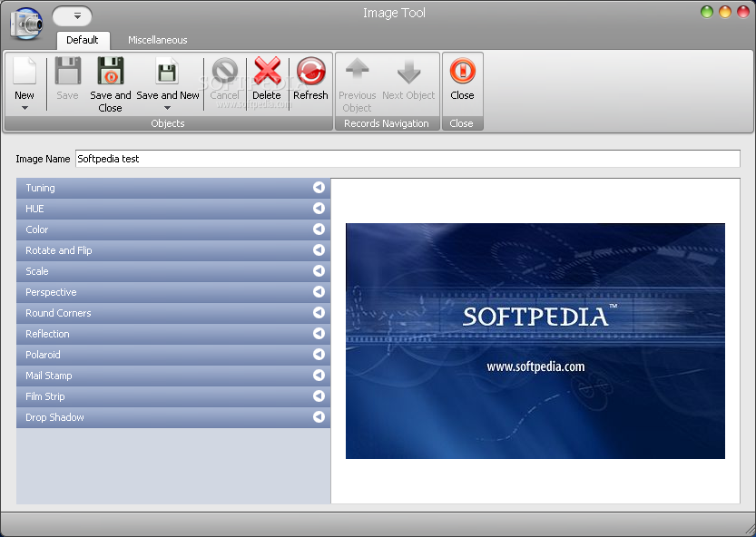Expand the HUE panel arrow
This screenshot has width=756, height=537.
(319, 209)
